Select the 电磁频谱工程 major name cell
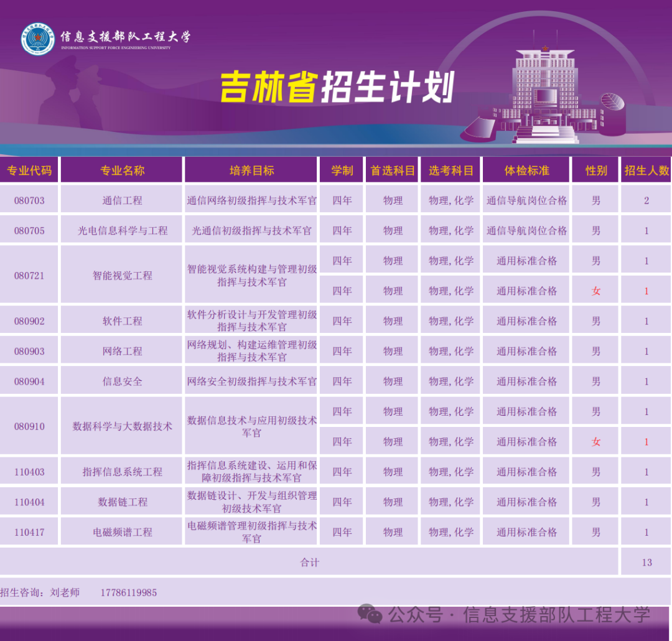The height and width of the screenshot is (641, 672). [122, 532]
